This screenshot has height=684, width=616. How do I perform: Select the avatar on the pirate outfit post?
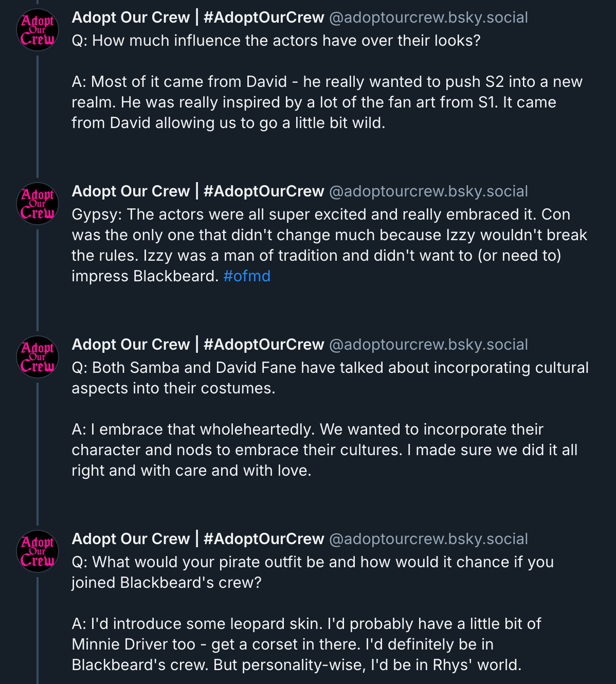point(38,551)
